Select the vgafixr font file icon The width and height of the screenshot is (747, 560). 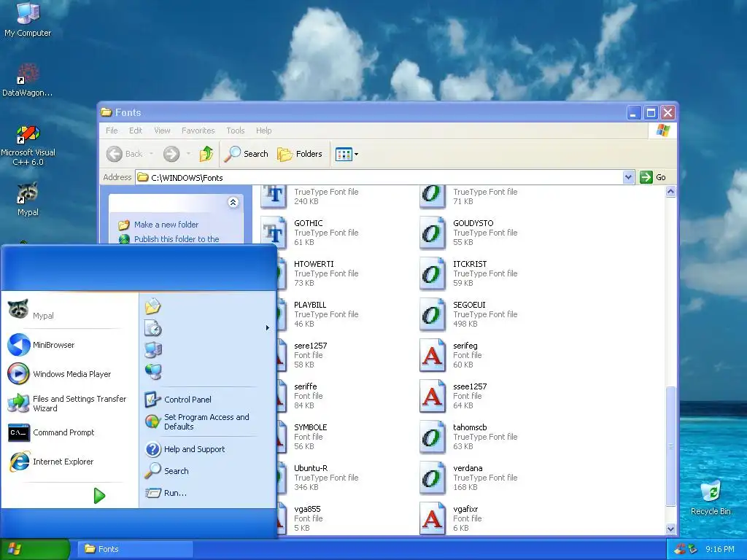point(432,518)
